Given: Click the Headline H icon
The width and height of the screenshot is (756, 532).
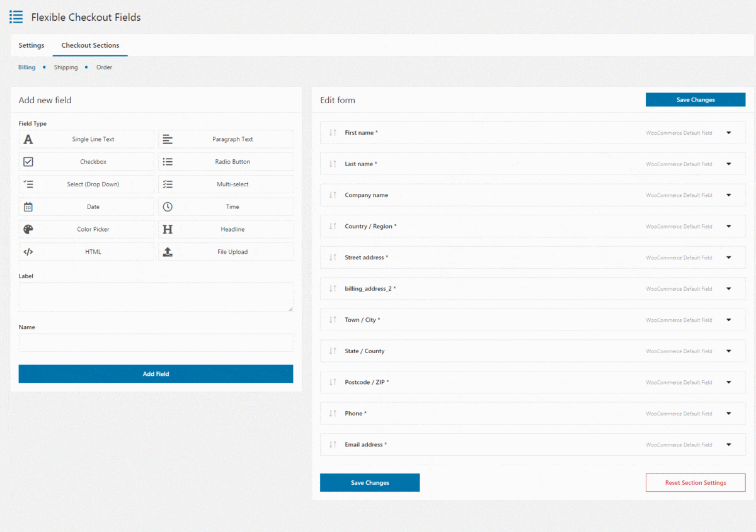Looking at the screenshot, I should pyautogui.click(x=168, y=229).
